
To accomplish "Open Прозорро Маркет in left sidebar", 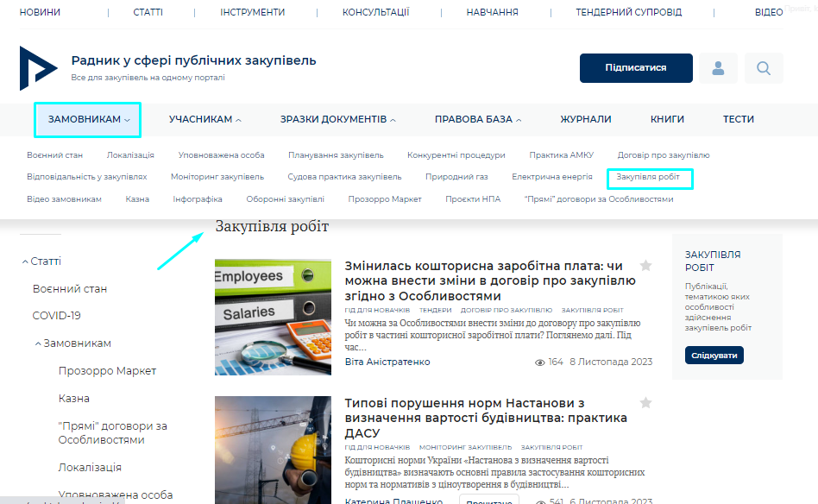I will pos(108,371).
